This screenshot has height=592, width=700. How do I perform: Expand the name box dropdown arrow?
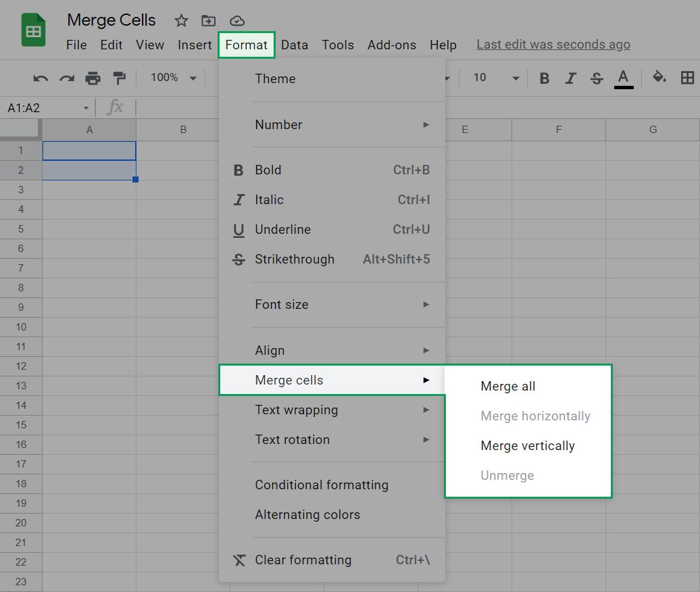(x=86, y=107)
